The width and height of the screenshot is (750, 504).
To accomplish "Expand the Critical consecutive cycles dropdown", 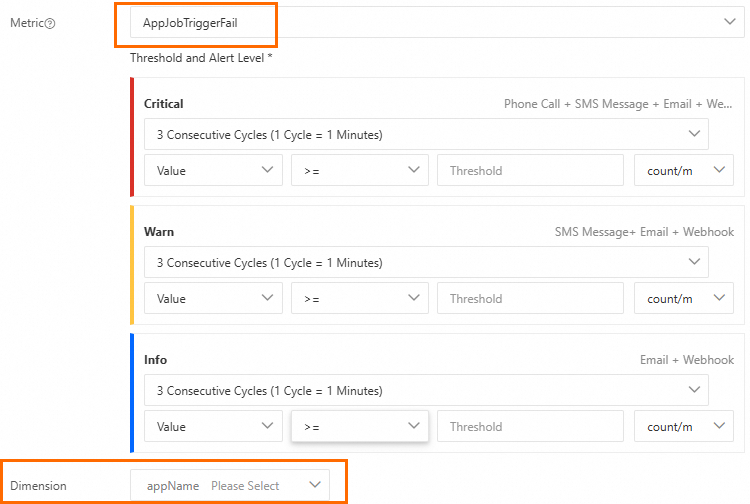I will (x=425, y=134).
